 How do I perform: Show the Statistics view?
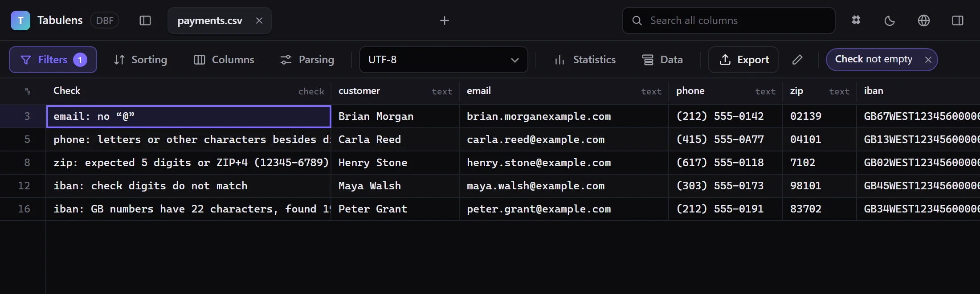tap(585, 60)
